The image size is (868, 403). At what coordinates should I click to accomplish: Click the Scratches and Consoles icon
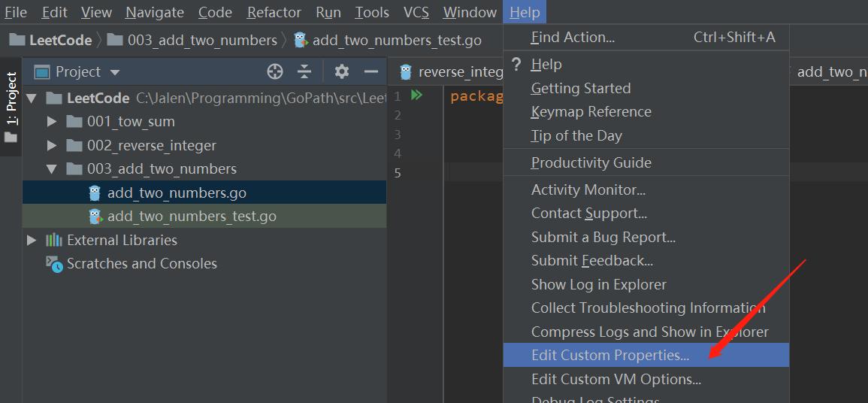click(x=53, y=264)
